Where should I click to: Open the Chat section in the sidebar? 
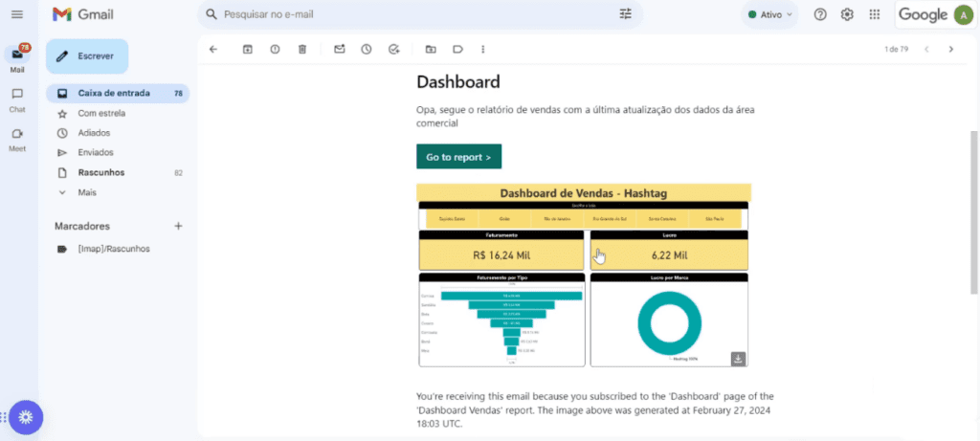tap(17, 99)
